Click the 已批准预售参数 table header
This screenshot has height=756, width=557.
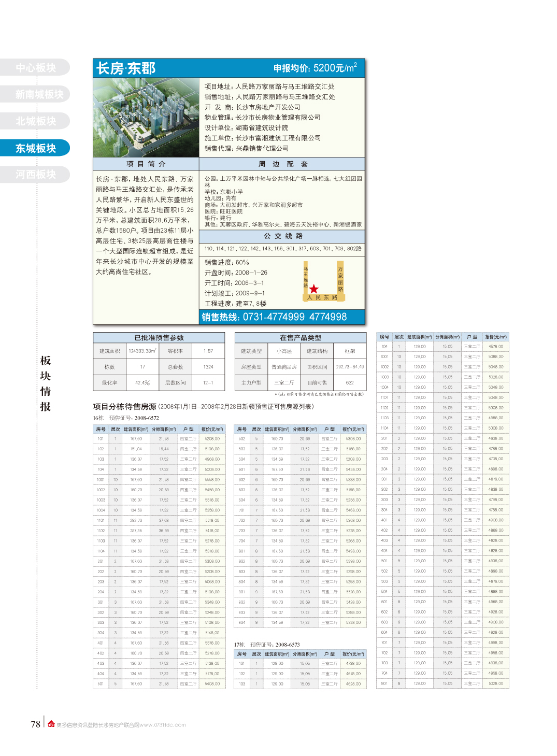pyautogui.click(x=159, y=338)
